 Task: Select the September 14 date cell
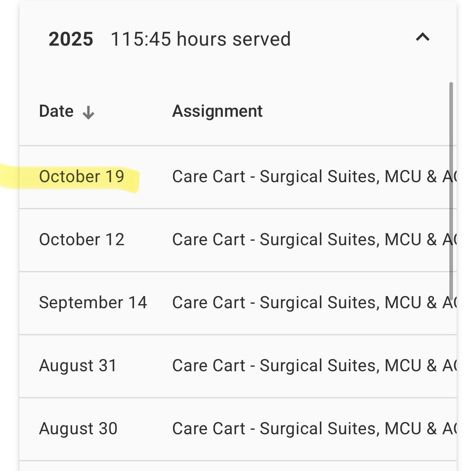pyautogui.click(x=93, y=303)
